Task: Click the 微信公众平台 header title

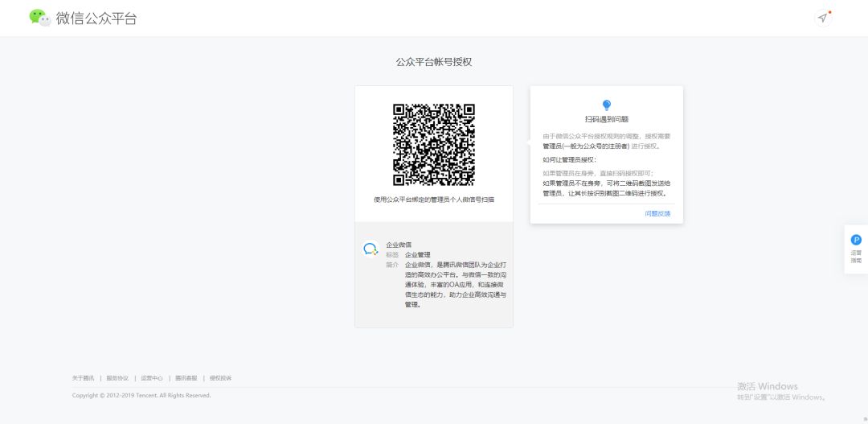Action: [96, 19]
